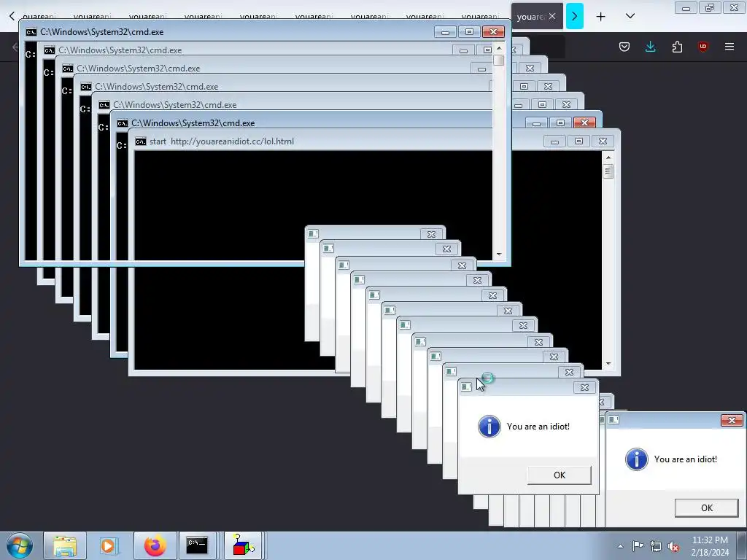Open the uBlock Origin extension icon

click(x=703, y=47)
